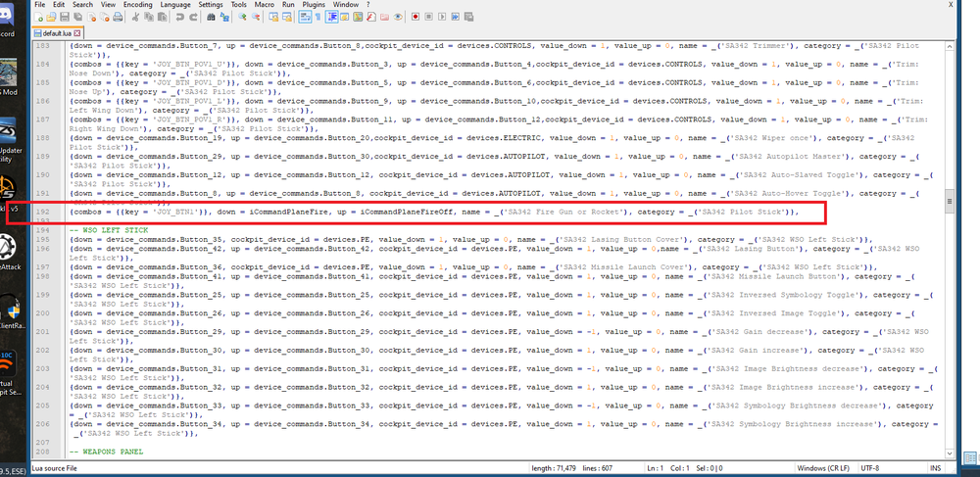Open the View menu
The height and width of the screenshot is (477, 980).
click(x=108, y=4)
